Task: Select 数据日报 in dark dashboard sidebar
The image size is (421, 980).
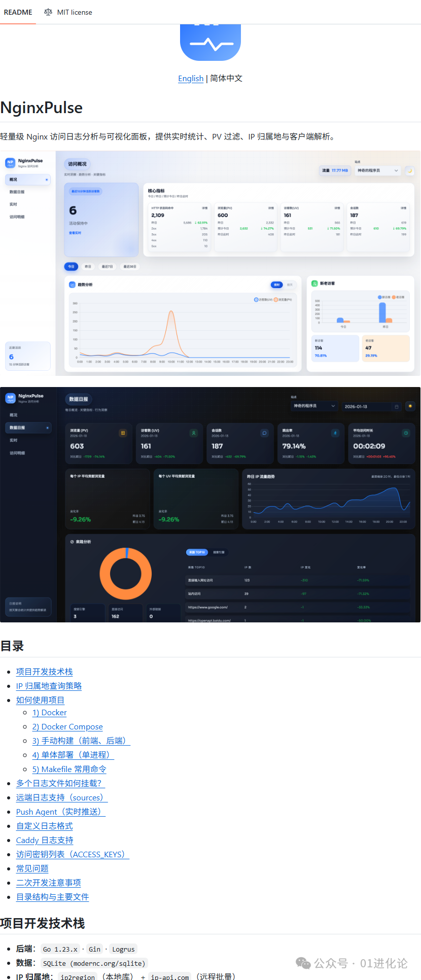Action: (28, 428)
